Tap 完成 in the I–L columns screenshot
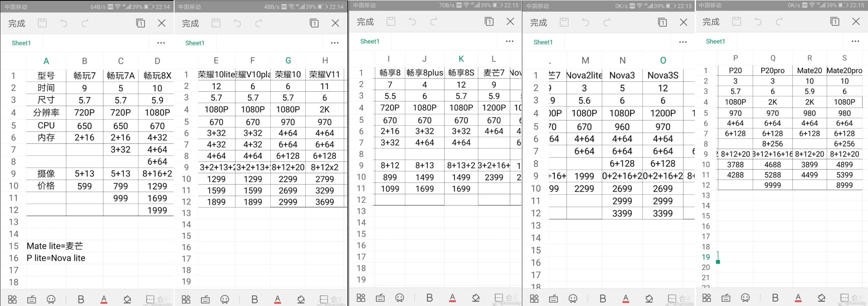Viewport: 868px width, 306px height. (366, 22)
